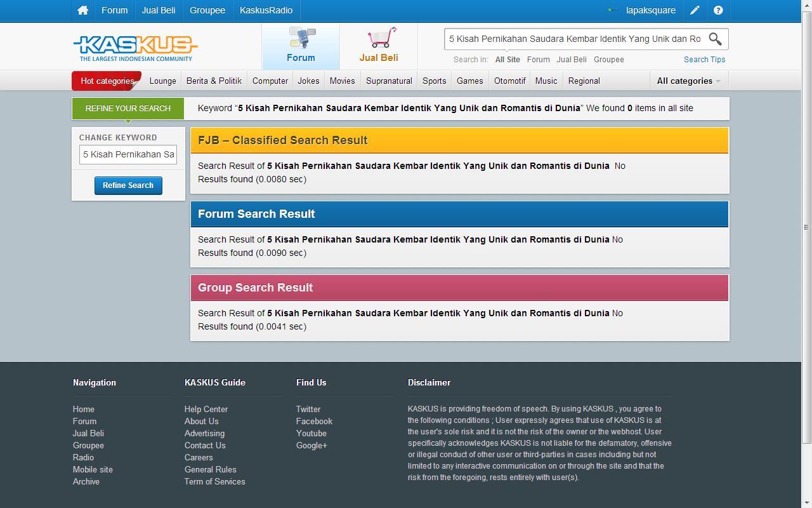The width and height of the screenshot is (812, 508).
Task: Open Forum in top navigation bar
Action: pos(114,10)
